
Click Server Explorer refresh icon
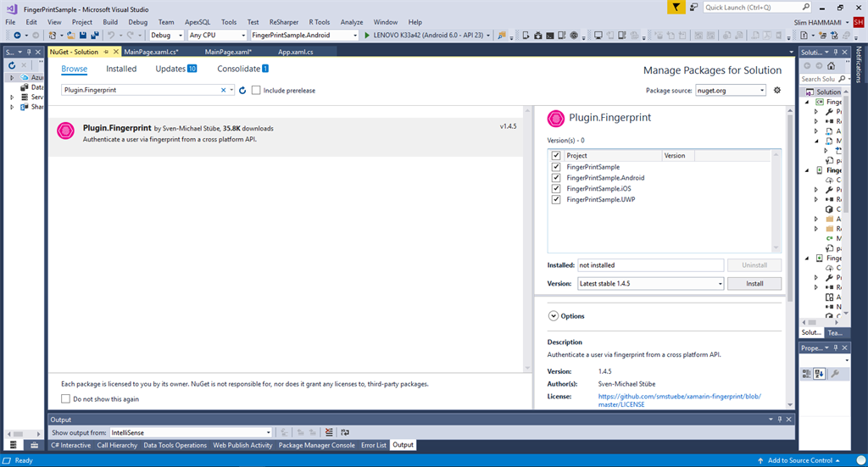(x=12, y=65)
